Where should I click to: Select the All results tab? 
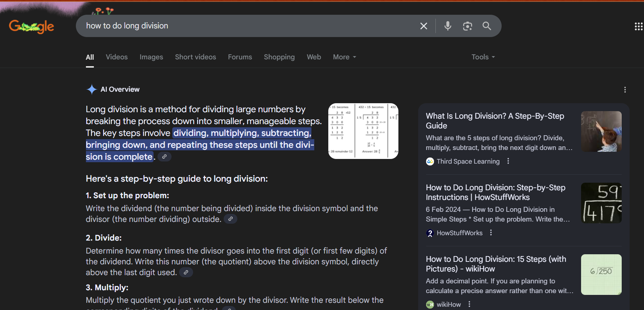[90, 57]
